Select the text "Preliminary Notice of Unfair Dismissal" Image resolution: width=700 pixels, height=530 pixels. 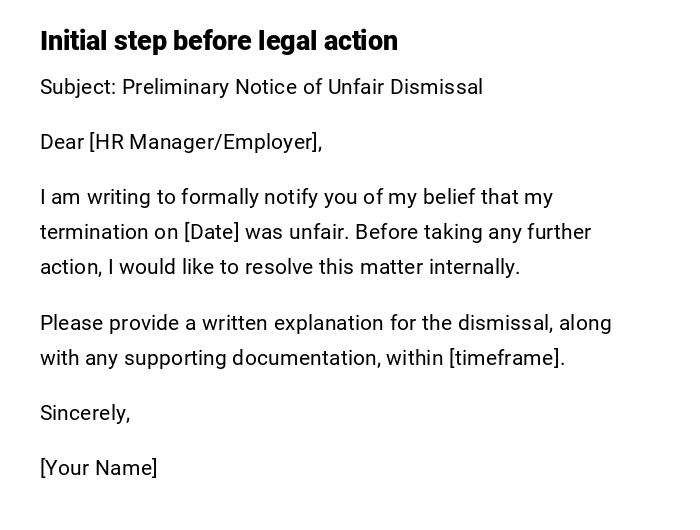(302, 87)
